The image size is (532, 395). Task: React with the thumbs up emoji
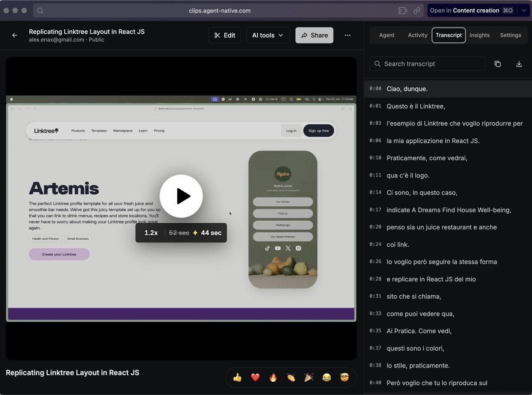click(238, 377)
